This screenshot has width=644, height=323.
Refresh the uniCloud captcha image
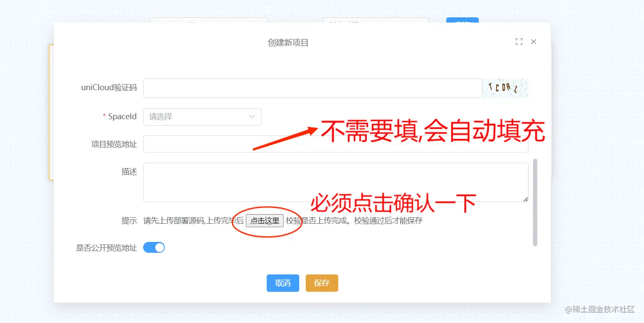tap(506, 88)
